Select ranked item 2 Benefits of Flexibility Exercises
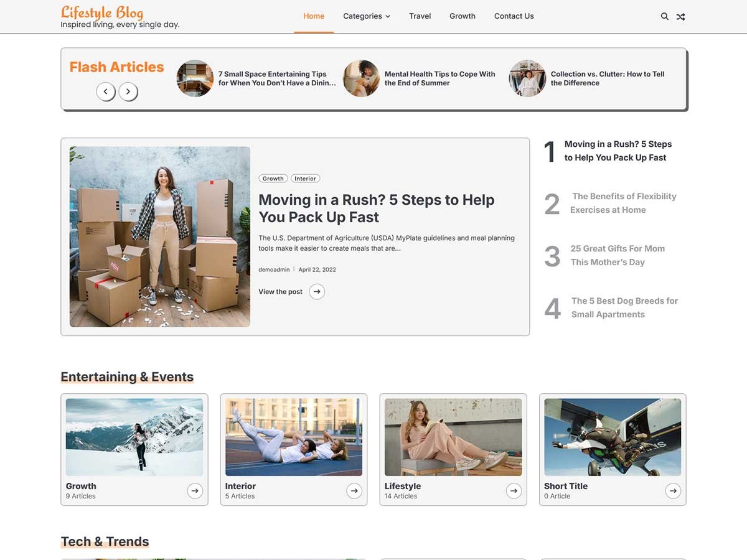 point(623,203)
